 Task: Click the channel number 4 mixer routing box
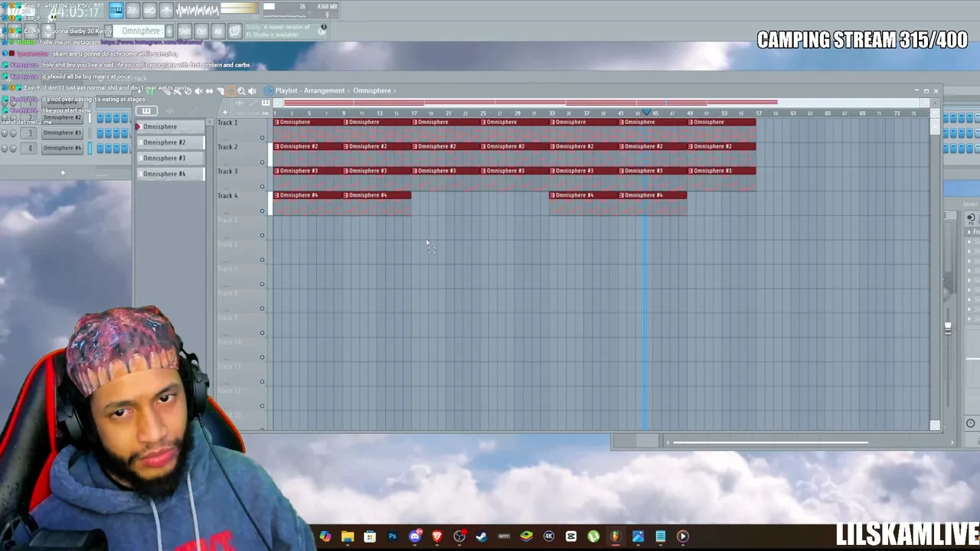30,148
